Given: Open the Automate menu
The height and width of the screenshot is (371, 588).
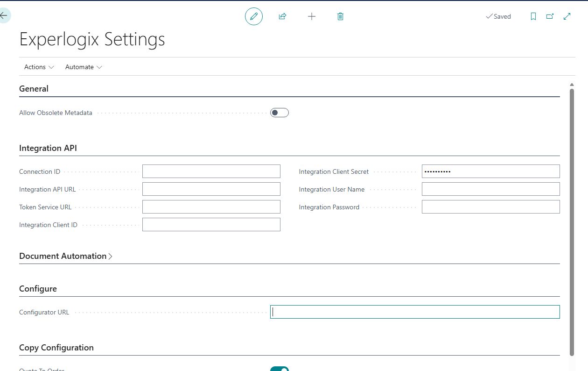Looking at the screenshot, I should point(84,67).
